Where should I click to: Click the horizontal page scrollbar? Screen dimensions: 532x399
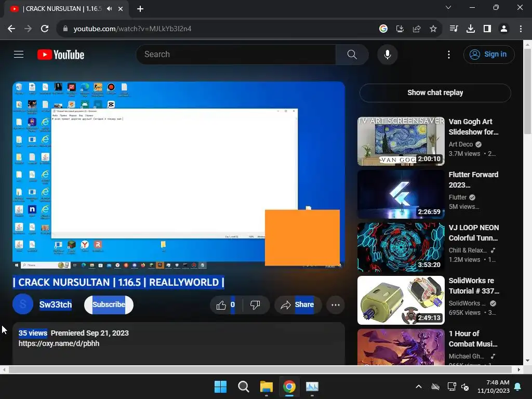click(261, 369)
